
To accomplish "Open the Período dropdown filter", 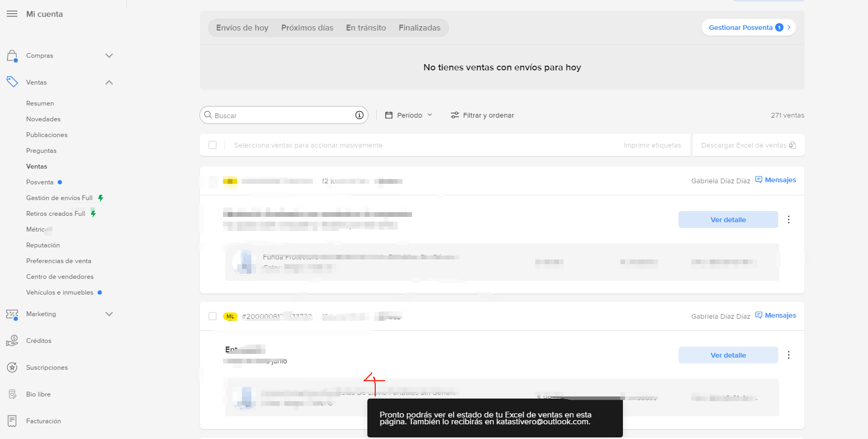I will pyautogui.click(x=409, y=115).
